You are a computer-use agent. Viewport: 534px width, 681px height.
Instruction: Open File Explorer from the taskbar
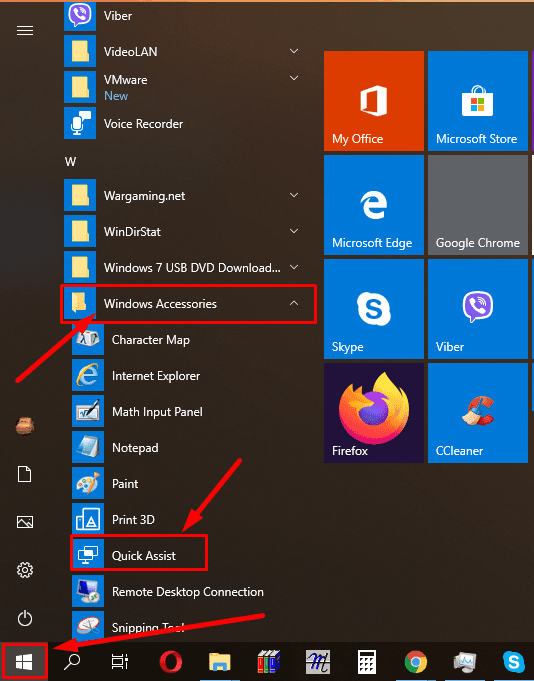[x=220, y=662]
